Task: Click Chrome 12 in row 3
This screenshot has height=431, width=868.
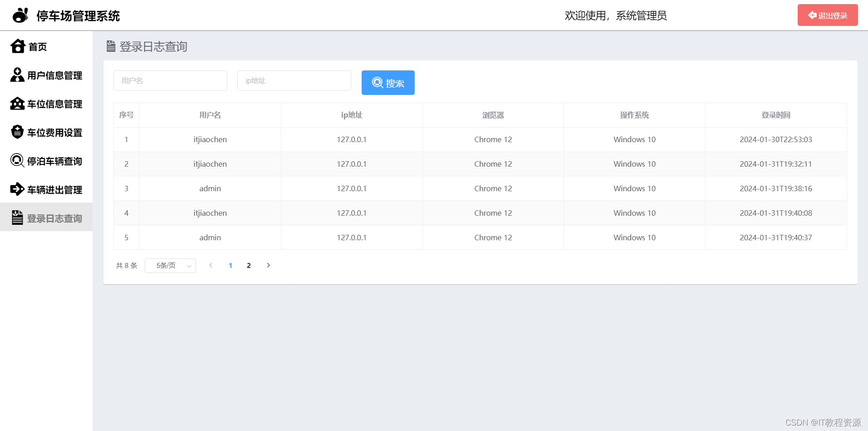Action: (493, 188)
